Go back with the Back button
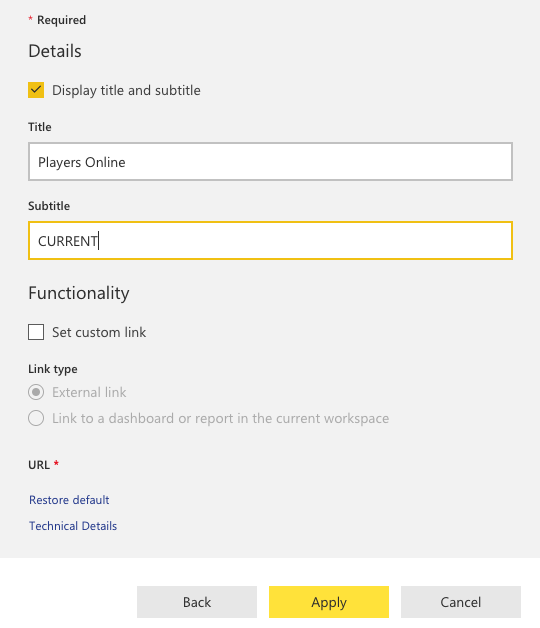 [197, 602]
